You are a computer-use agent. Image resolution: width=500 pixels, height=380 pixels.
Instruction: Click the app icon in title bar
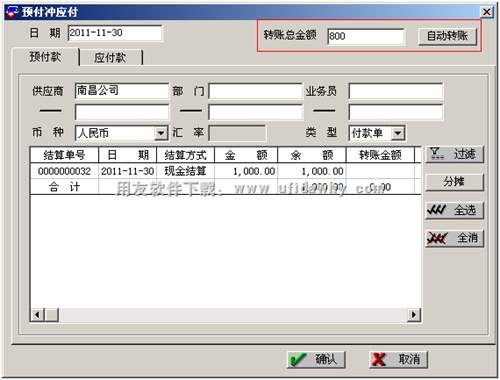coord(12,12)
